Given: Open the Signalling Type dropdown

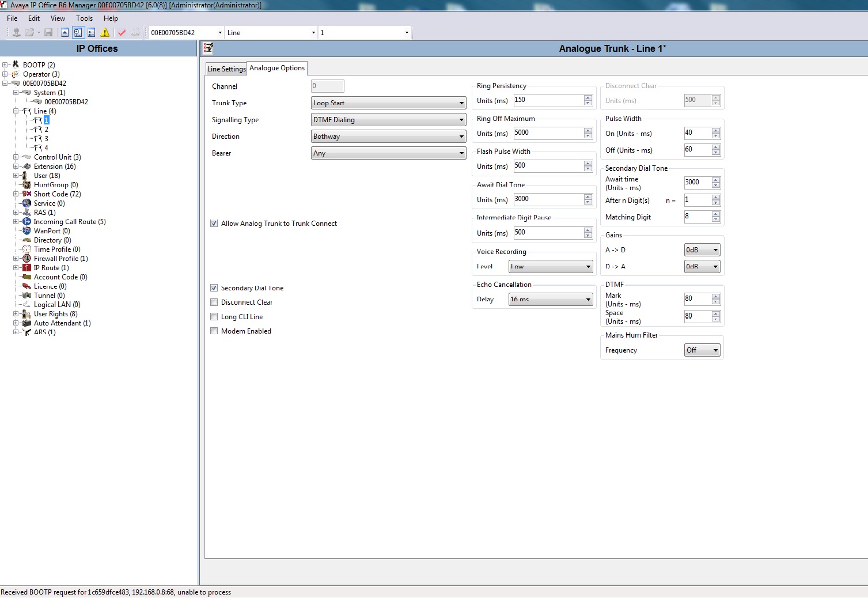Looking at the screenshot, I should point(388,119).
